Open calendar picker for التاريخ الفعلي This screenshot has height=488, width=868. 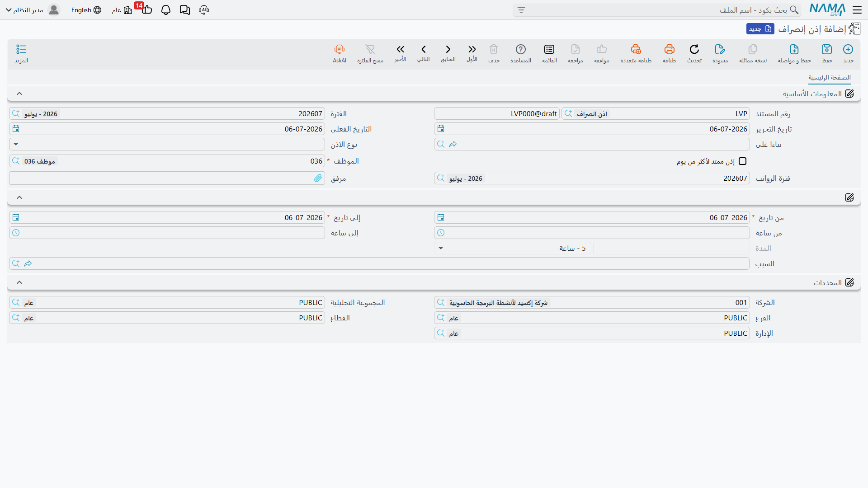click(16, 129)
